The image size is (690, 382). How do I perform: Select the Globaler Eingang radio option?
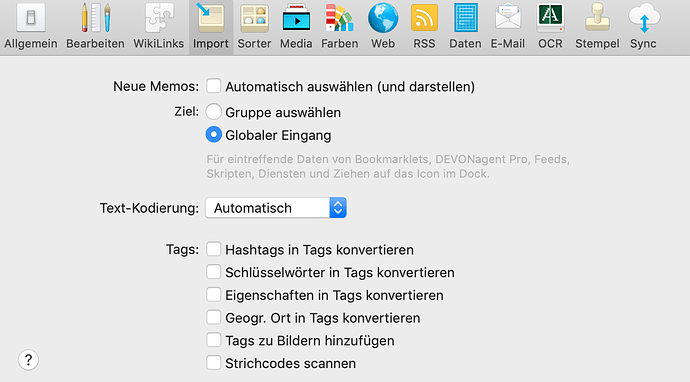(213, 135)
